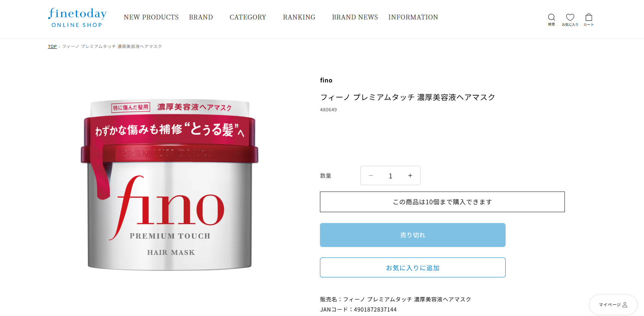Viewport: 644px width, 316px height.
Task: Click the quantity number field
Action: [x=390, y=176]
